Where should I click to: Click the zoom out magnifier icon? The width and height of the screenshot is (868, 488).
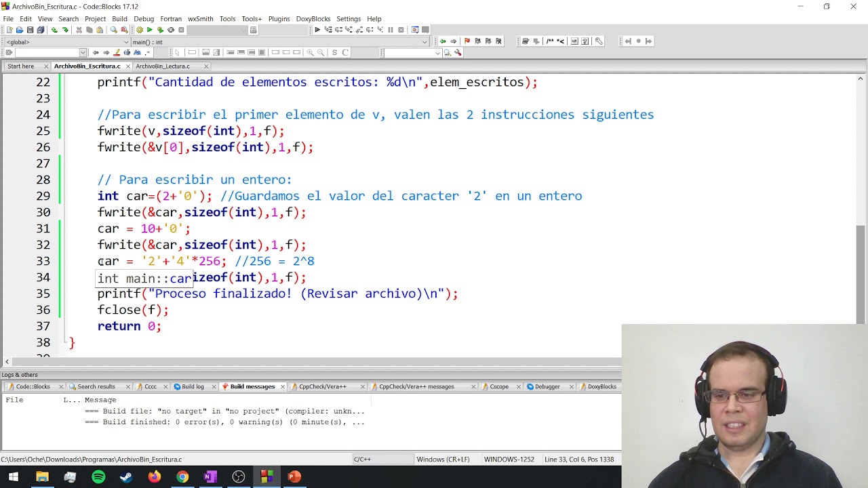tap(321, 53)
